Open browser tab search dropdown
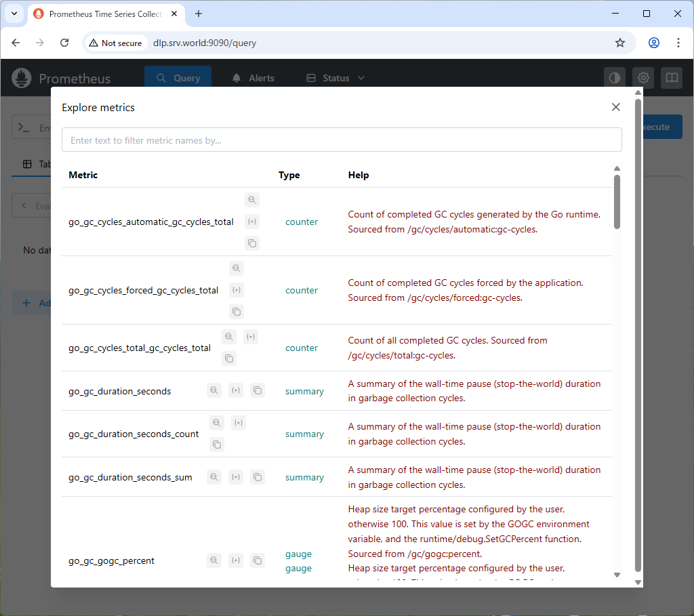694x616 pixels. pyautogui.click(x=14, y=14)
